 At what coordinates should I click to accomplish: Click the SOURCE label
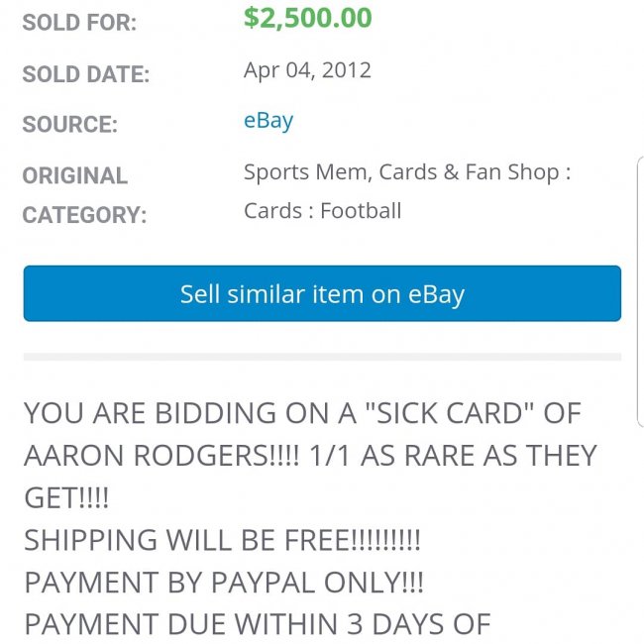point(69,125)
